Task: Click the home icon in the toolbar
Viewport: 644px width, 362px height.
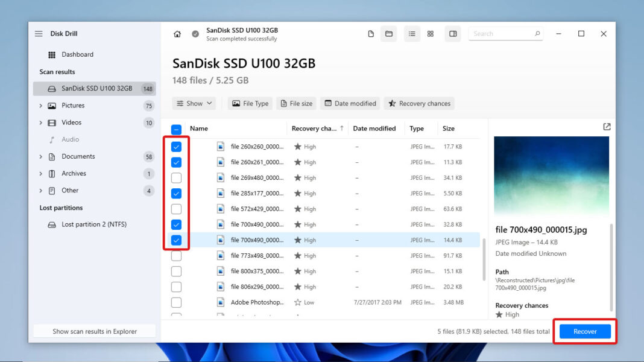Action: pos(177,34)
